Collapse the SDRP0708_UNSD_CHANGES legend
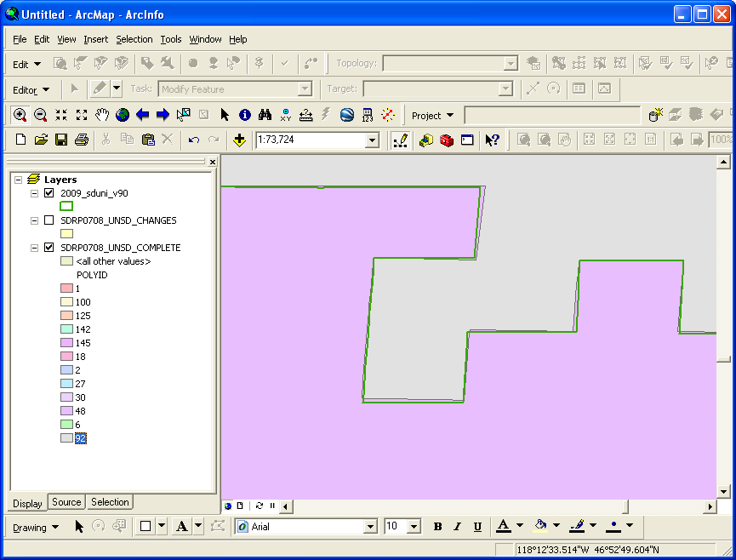 point(34,220)
